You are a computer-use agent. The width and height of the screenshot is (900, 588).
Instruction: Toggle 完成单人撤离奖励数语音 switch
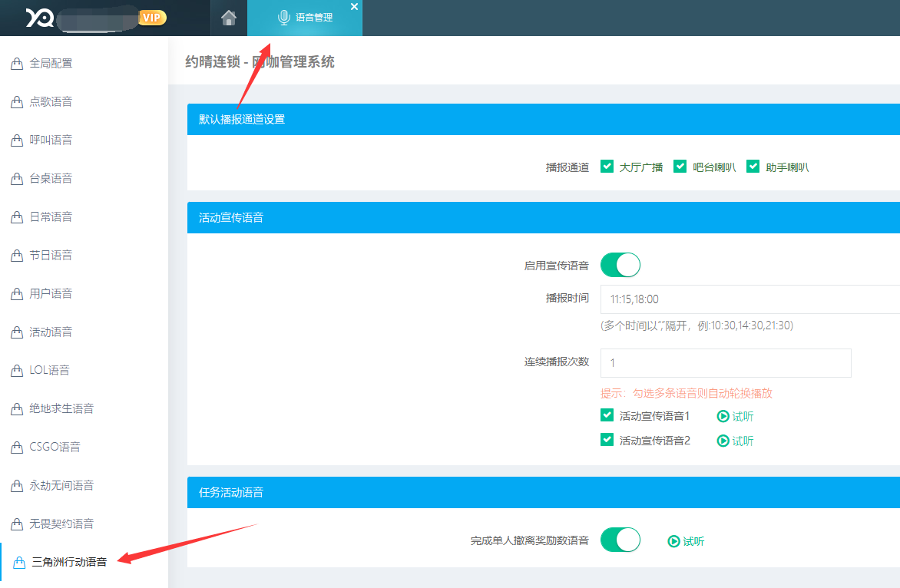tap(620, 540)
